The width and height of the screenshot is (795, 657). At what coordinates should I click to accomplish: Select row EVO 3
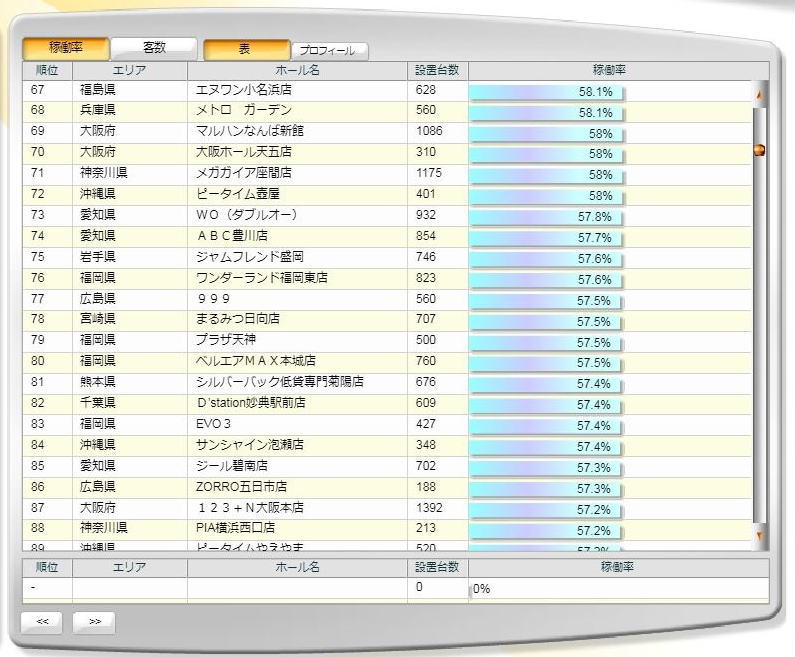click(387, 425)
